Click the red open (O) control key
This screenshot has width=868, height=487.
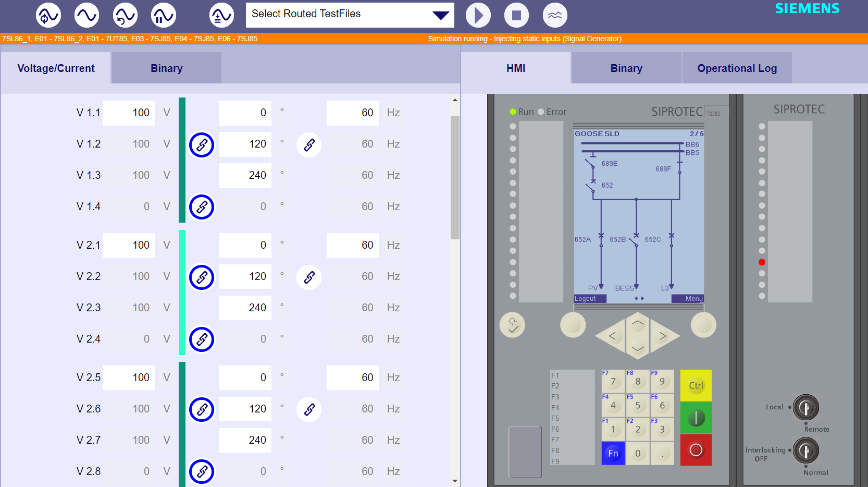696,450
